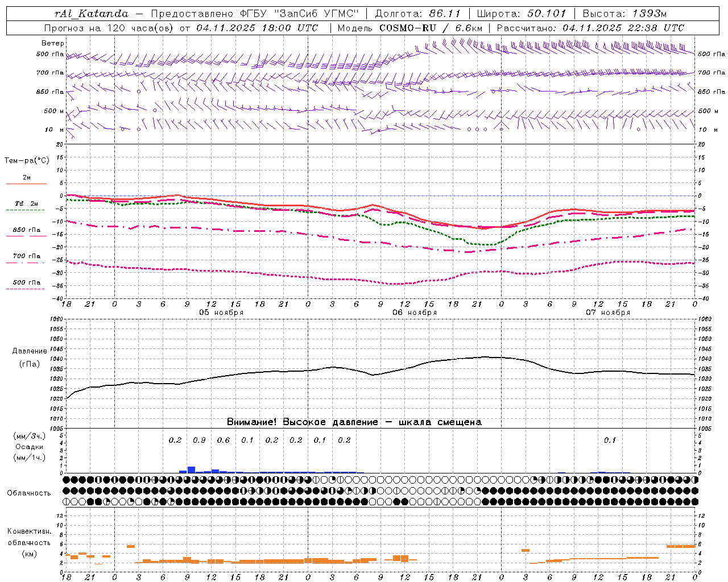Click the 700 гПа temperature legend entry
The image size is (728, 582).
coord(27,256)
